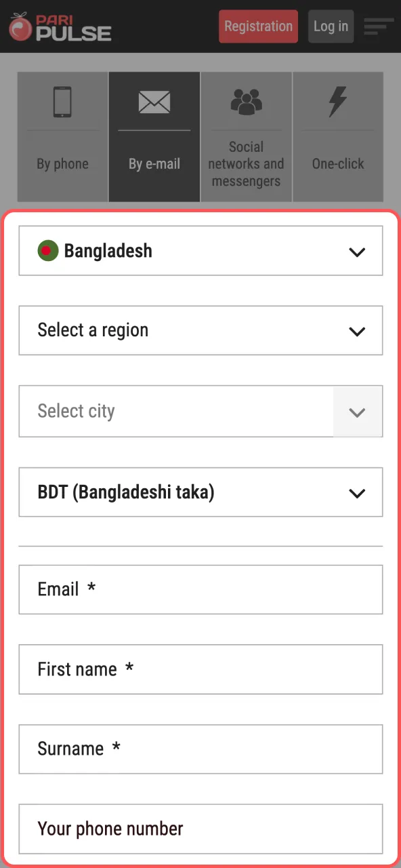Click the First name field
401x868 pixels.
pyautogui.click(x=200, y=669)
